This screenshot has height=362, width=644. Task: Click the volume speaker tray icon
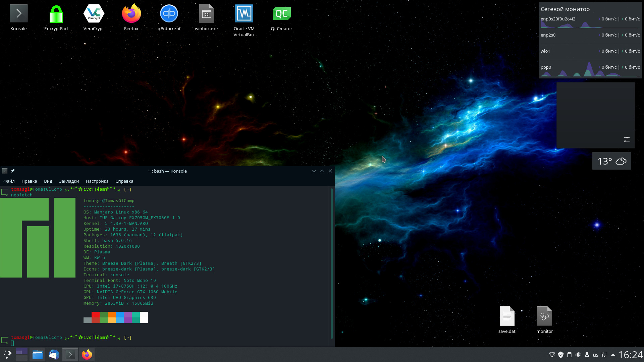coord(578,355)
